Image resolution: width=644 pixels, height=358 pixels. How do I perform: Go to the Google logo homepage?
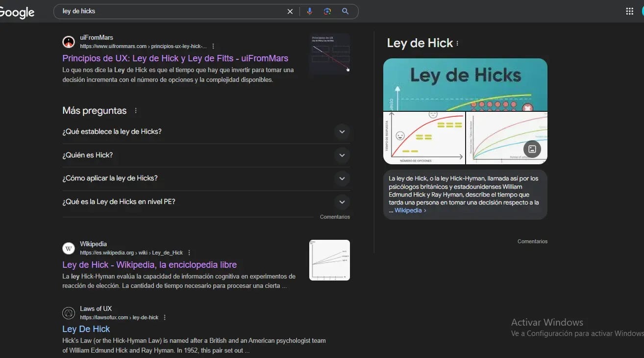coord(16,12)
